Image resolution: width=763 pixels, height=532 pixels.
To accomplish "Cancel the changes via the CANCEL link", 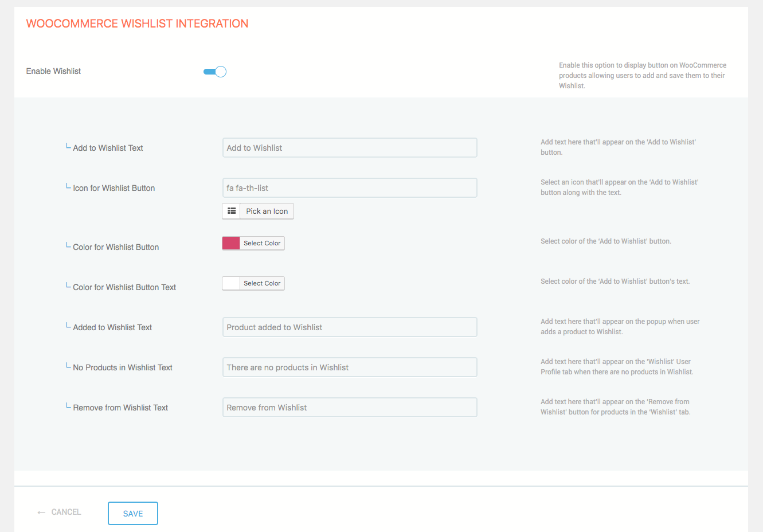I will pos(66,512).
